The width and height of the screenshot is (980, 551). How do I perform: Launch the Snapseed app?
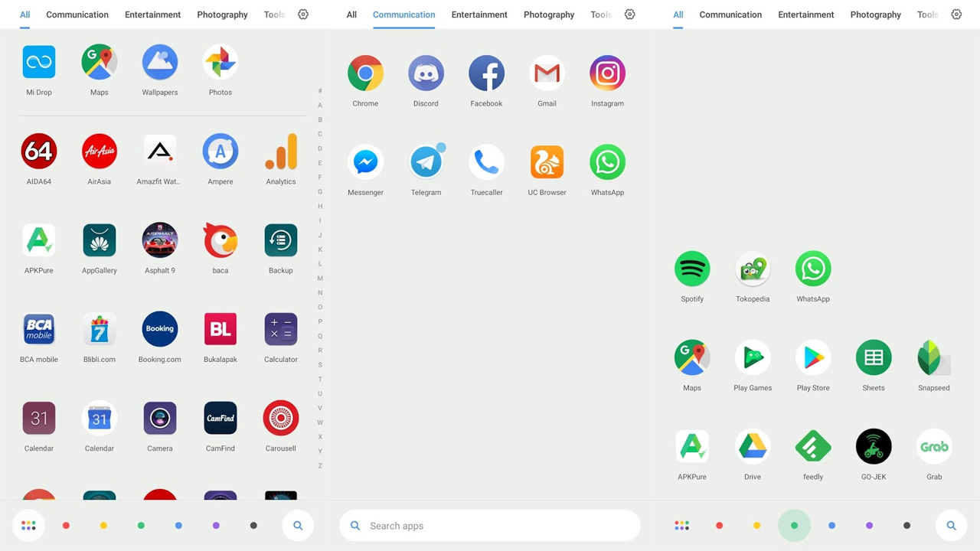pos(934,357)
